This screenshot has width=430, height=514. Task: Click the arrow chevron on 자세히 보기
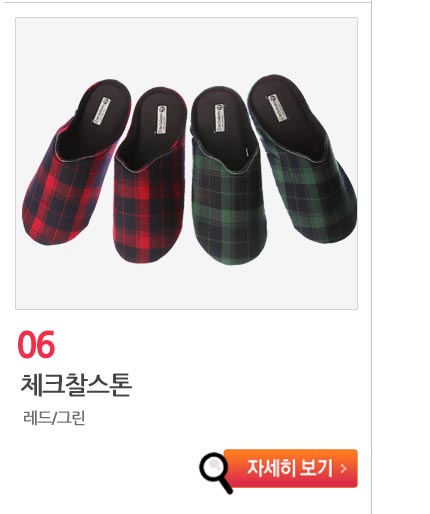pyautogui.click(x=344, y=469)
